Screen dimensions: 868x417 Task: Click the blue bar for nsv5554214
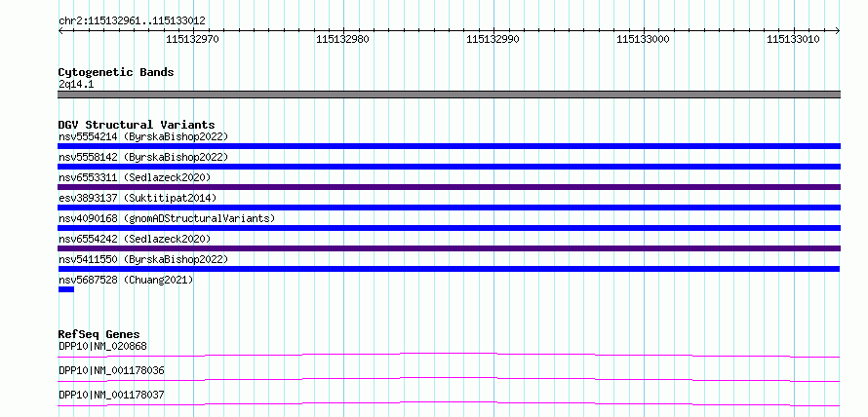pos(449,146)
